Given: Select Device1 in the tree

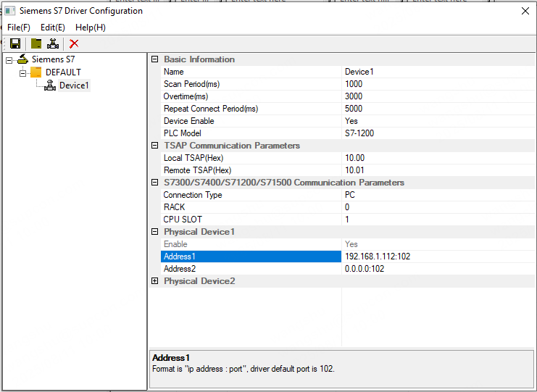Looking at the screenshot, I should tap(74, 86).
